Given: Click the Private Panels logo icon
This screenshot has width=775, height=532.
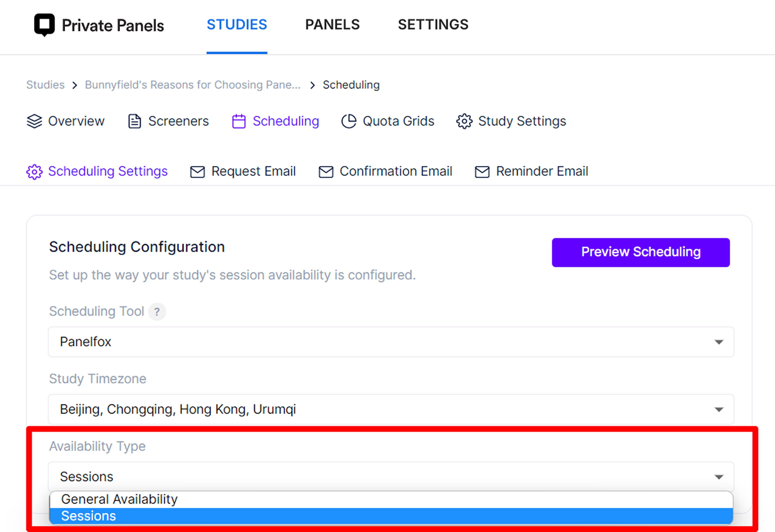Looking at the screenshot, I should pyautogui.click(x=44, y=25).
